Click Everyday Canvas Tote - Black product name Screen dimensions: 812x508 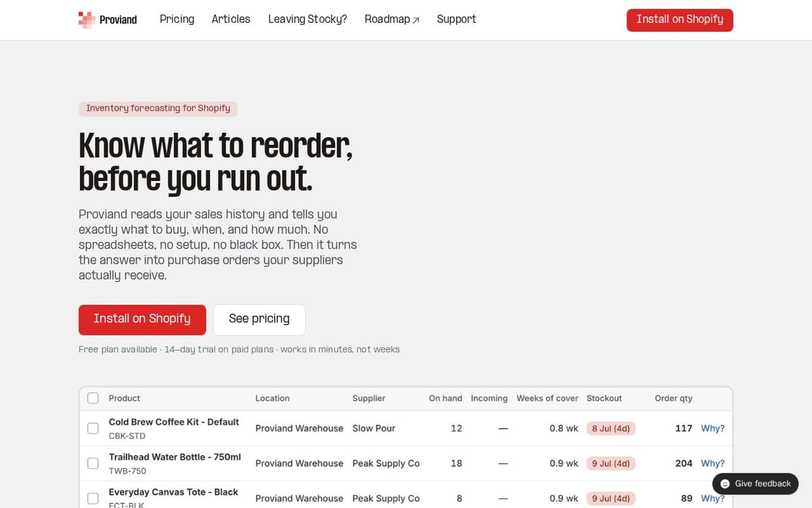click(x=173, y=492)
